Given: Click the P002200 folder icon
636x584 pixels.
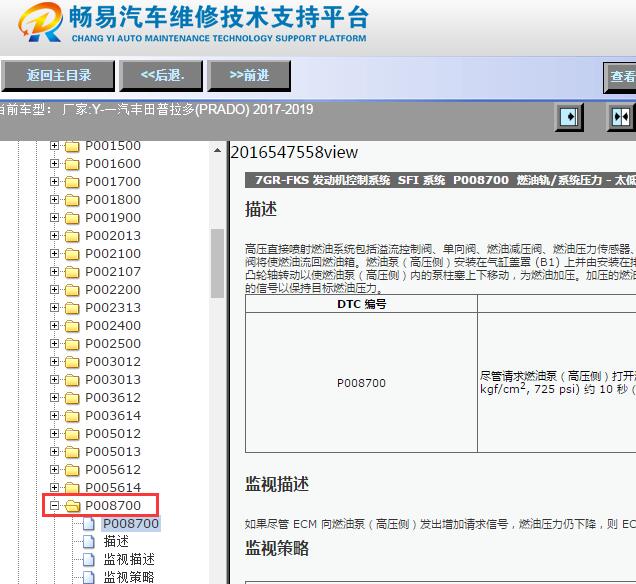Looking at the screenshot, I should click(x=72, y=290).
